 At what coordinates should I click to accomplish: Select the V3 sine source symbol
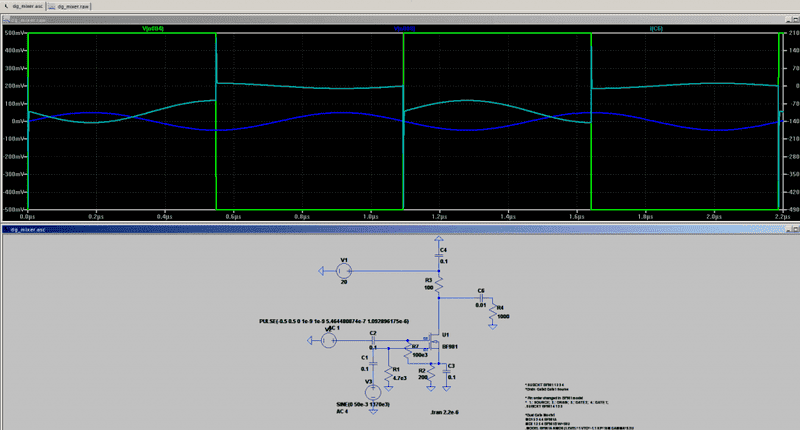[371, 391]
